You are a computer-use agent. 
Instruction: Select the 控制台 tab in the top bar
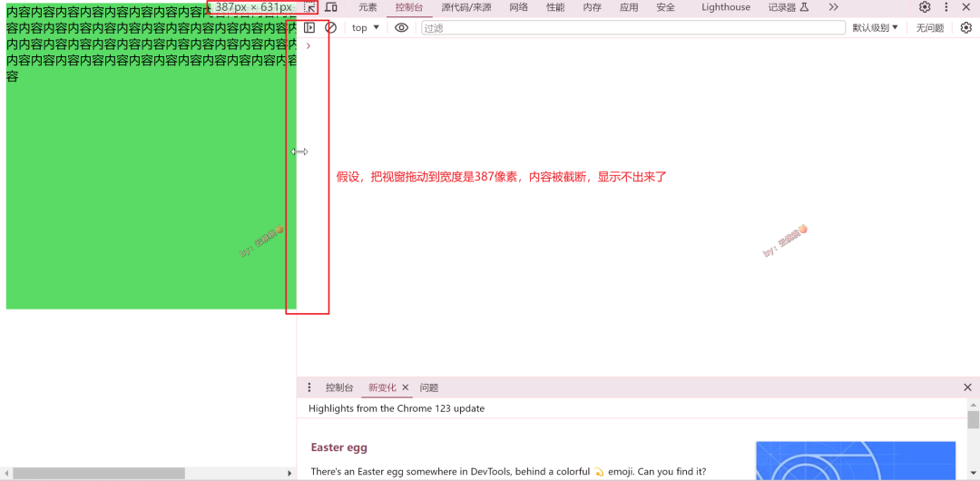tap(409, 7)
